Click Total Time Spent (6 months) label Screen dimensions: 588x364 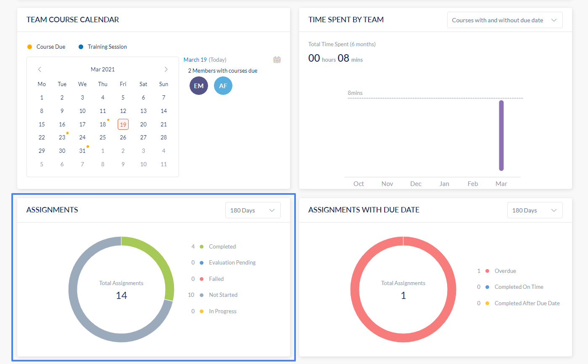pos(342,44)
